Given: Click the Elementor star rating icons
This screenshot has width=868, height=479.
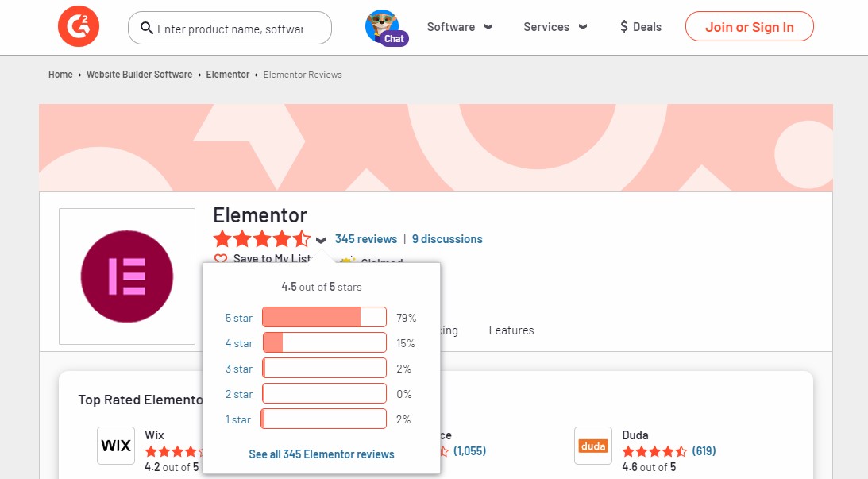Looking at the screenshot, I should click(x=262, y=239).
